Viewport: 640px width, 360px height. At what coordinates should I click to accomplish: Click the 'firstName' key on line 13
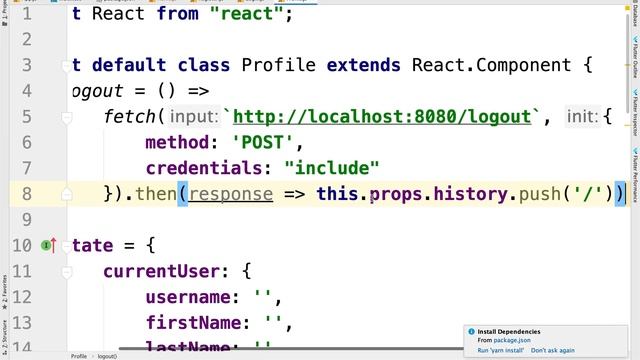193,323
